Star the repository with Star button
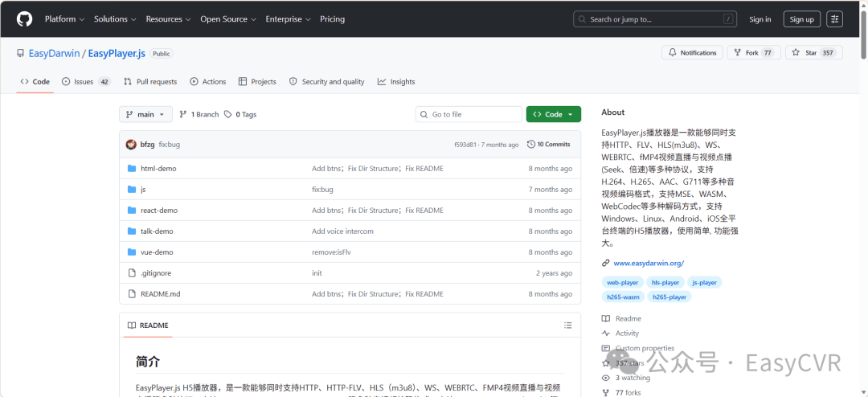This screenshot has height=397, width=868. (x=814, y=52)
